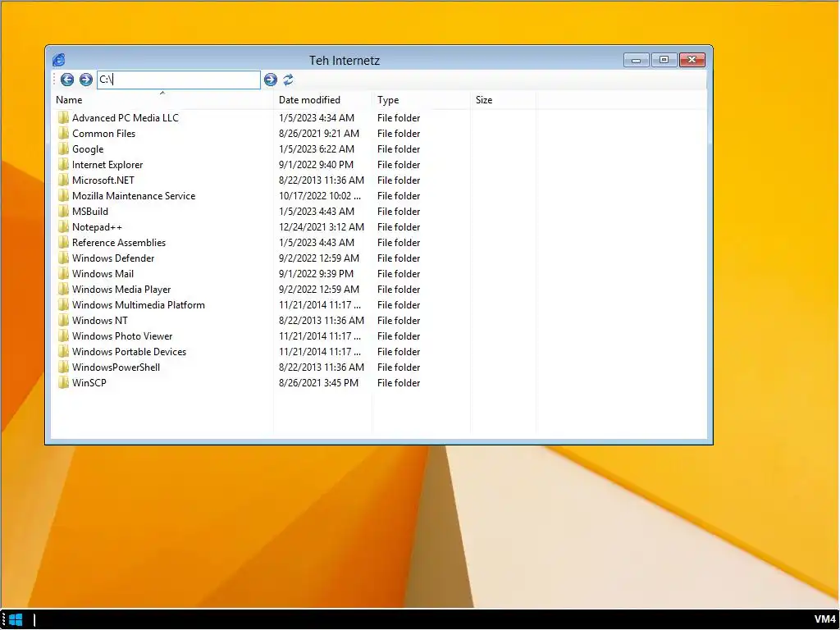Select the 'Reference Assemblies' name text
Image resolution: width=840 pixels, height=630 pixels.
(x=119, y=242)
